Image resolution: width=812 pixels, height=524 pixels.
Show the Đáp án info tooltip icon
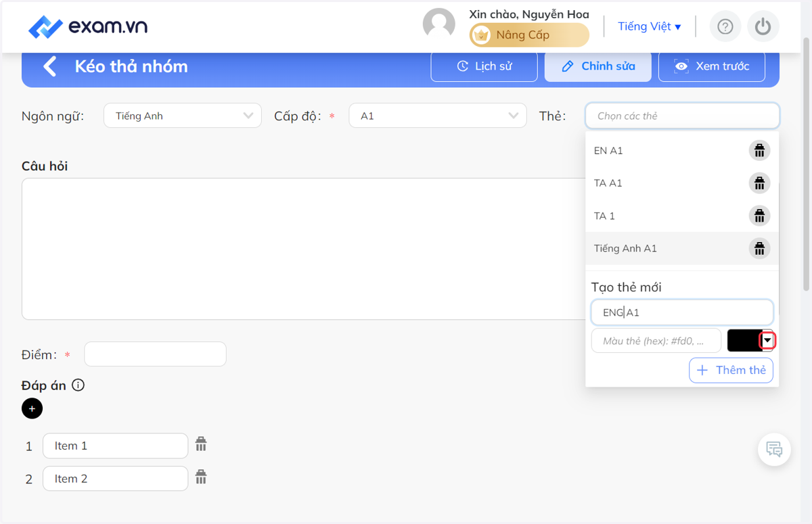(78, 385)
